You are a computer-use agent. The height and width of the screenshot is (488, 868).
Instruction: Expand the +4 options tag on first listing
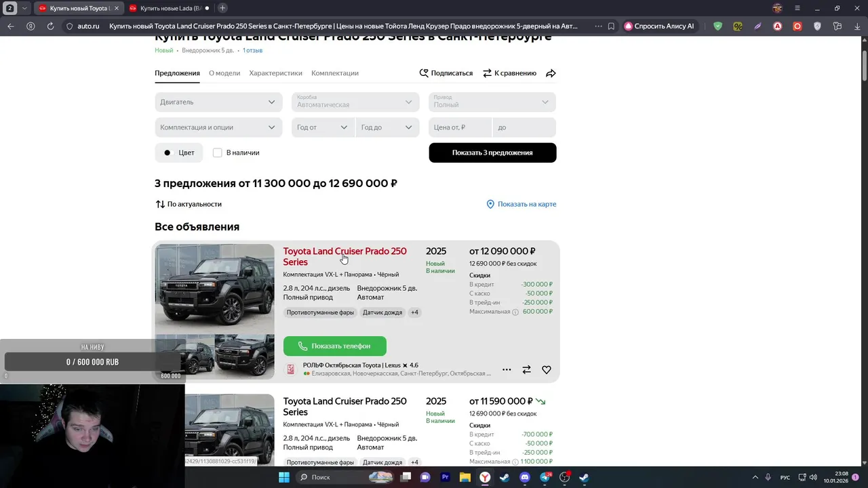414,312
